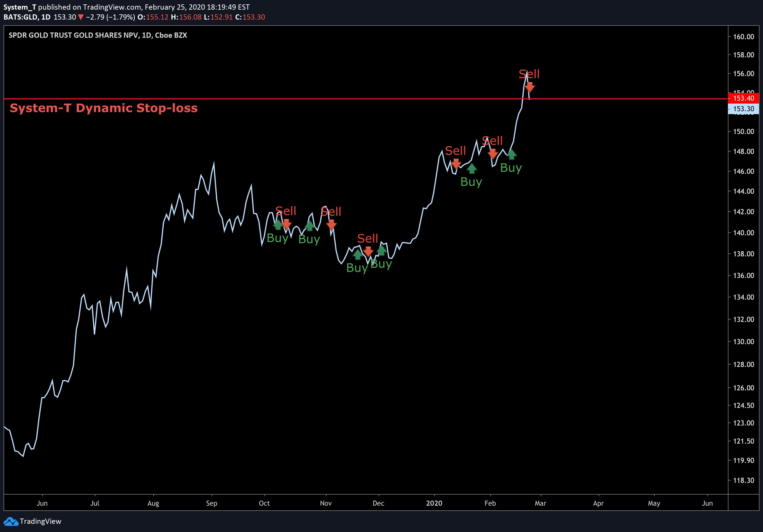The height and width of the screenshot is (532, 763).
Task: Click the red Sell arrow in early November
Action: click(x=331, y=225)
